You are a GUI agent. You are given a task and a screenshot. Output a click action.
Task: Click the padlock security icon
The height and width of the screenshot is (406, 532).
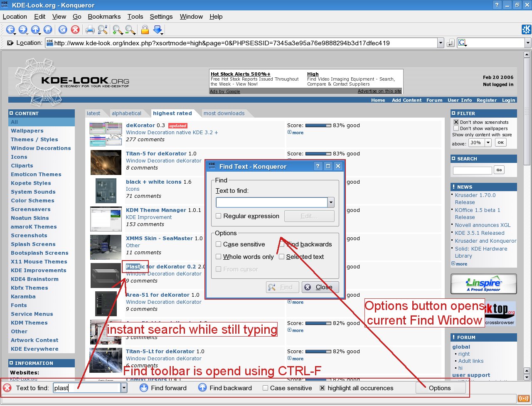(x=145, y=30)
